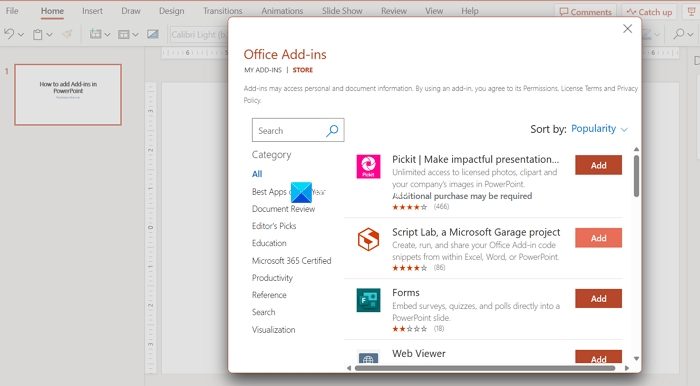Add the Forms add-in
Screen dimensions: 700x386
(598, 299)
